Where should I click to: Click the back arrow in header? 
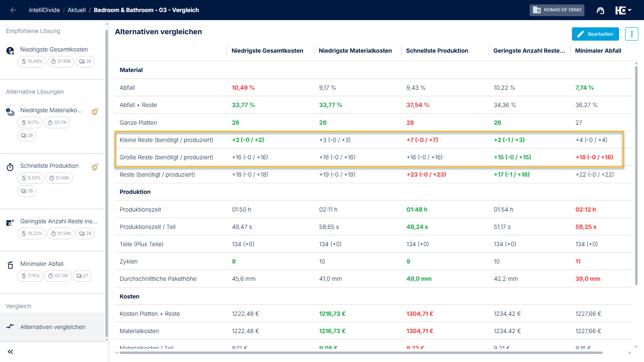[x=13, y=10]
